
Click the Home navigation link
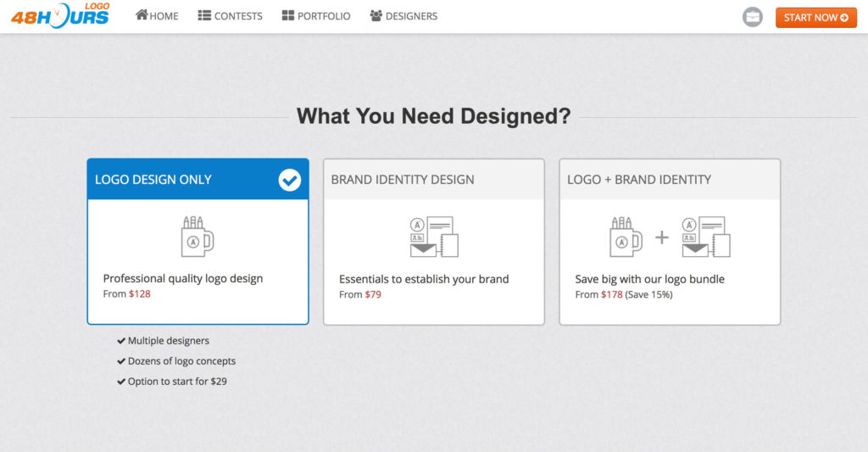pos(164,16)
